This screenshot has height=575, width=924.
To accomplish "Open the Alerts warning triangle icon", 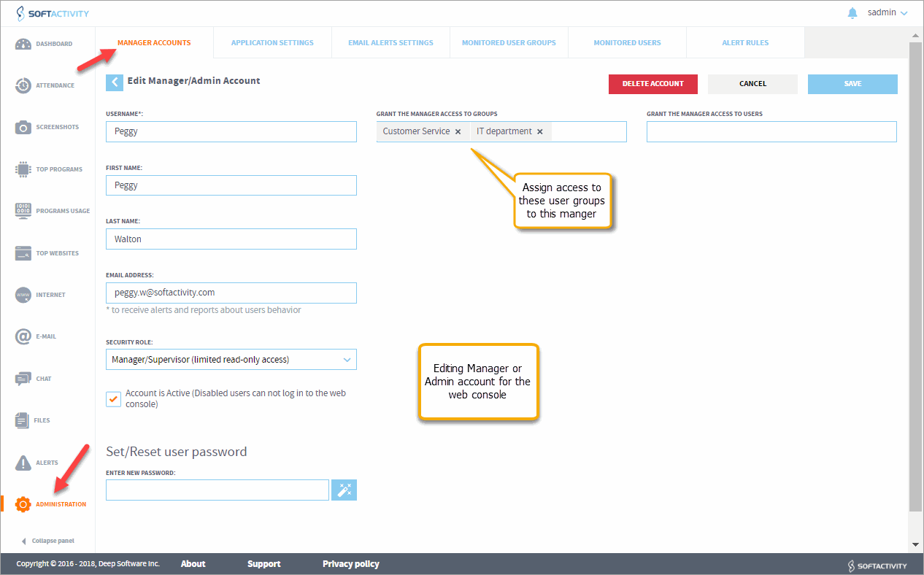I will pyautogui.click(x=23, y=463).
